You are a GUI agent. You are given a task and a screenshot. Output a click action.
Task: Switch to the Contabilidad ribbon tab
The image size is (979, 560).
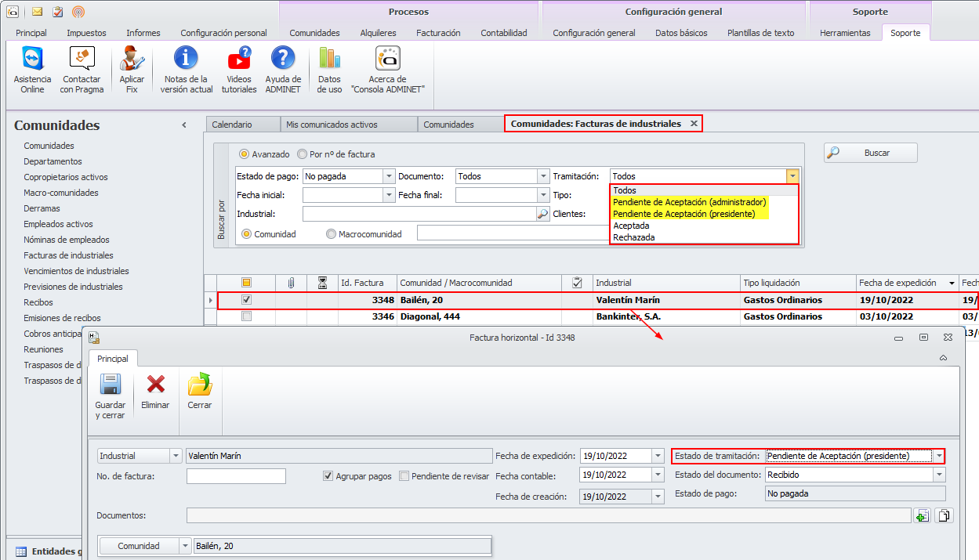coord(503,33)
